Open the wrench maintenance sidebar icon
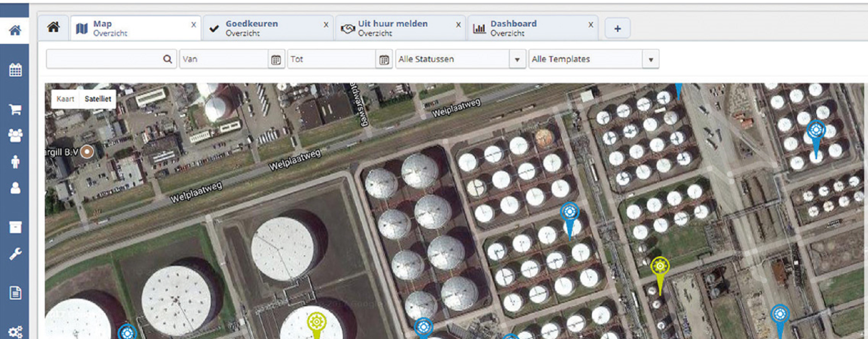868x339 pixels. point(15,254)
